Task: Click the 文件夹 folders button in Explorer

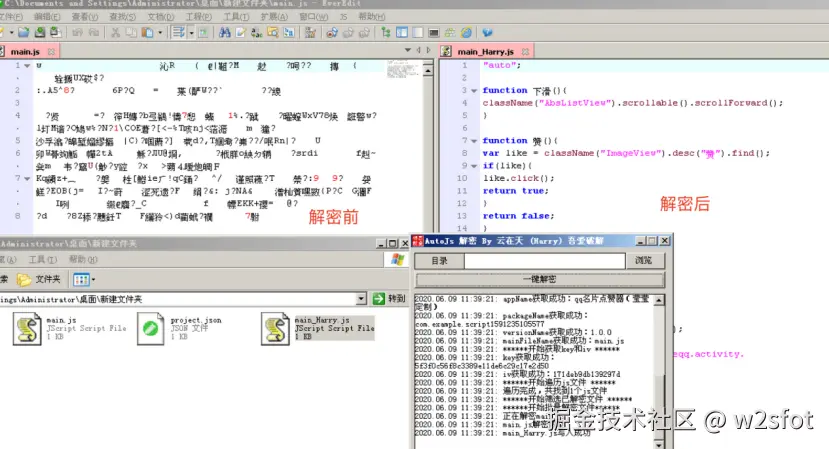Action: point(39,279)
